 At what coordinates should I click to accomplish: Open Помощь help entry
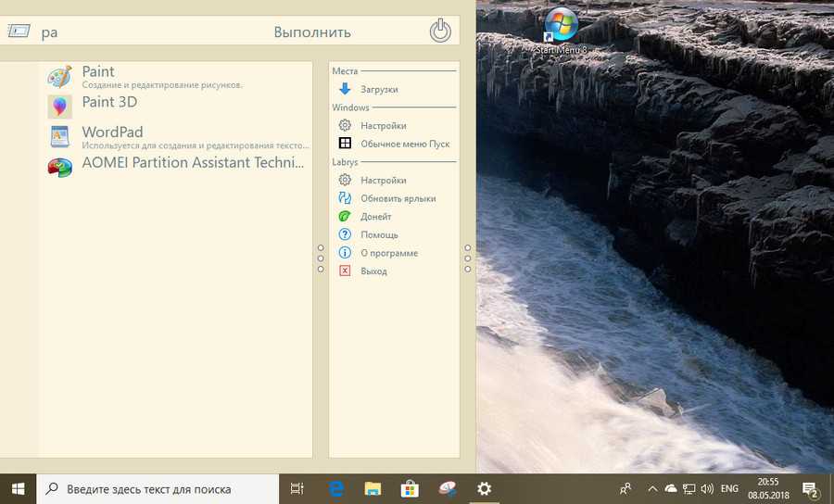[379, 235]
